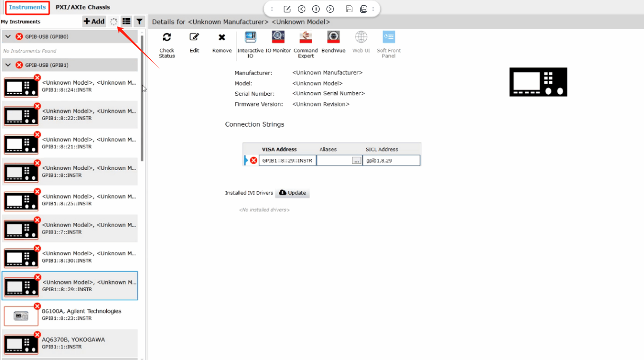This screenshot has width=644, height=360.
Task: Open IO Monitor tool
Action: pyautogui.click(x=278, y=38)
